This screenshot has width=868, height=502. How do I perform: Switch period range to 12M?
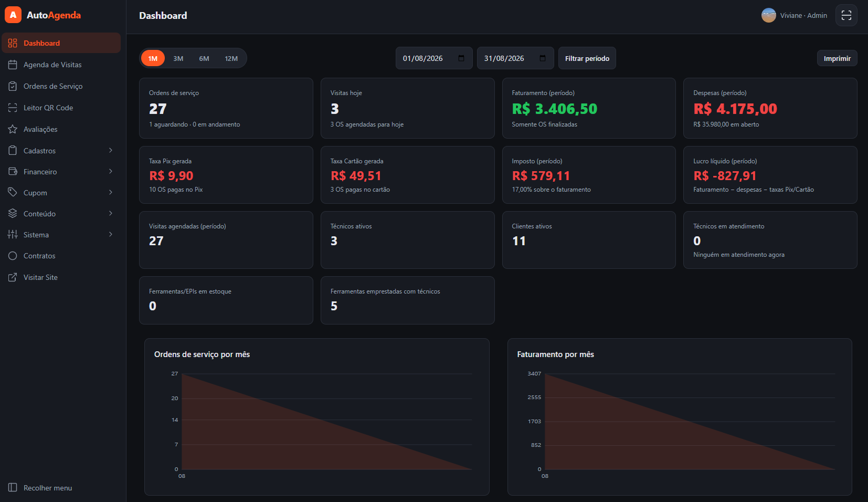pos(231,58)
